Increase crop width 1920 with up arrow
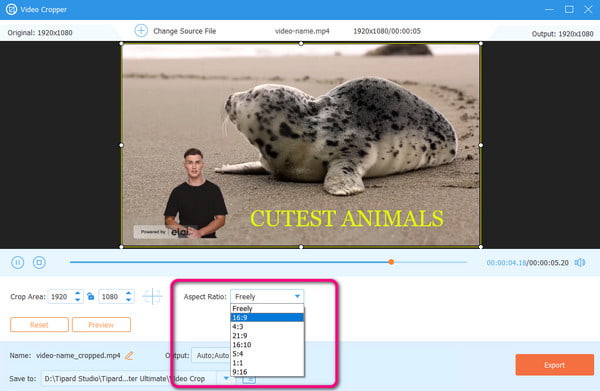Screen dimensions: 600x391 78,293
